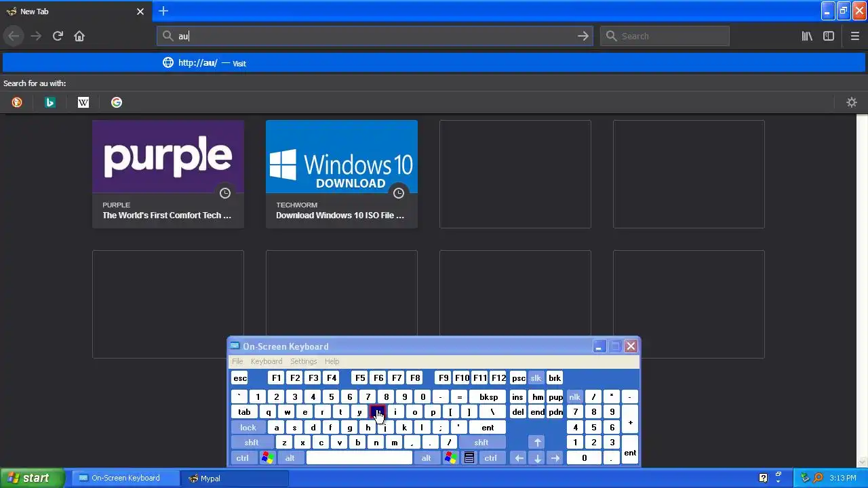
Task: Click the Go arrow in the address bar
Action: click(x=583, y=36)
